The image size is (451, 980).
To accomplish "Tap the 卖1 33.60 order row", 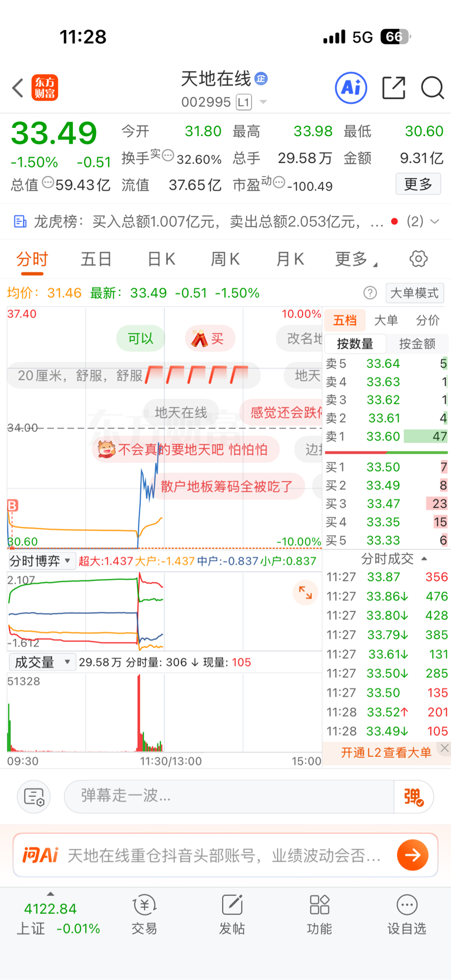I will click(x=386, y=437).
